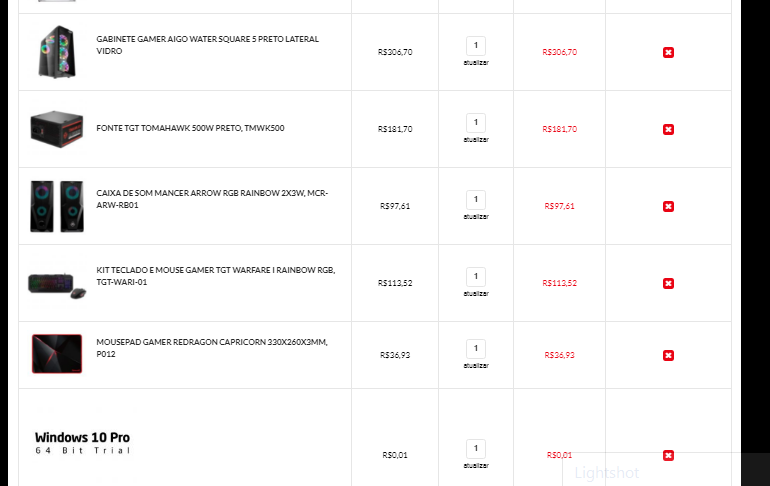The image size is (770, 486).
Task: Click the Mancer Arrow speakers thumbnail
Action: click(57, 206)
